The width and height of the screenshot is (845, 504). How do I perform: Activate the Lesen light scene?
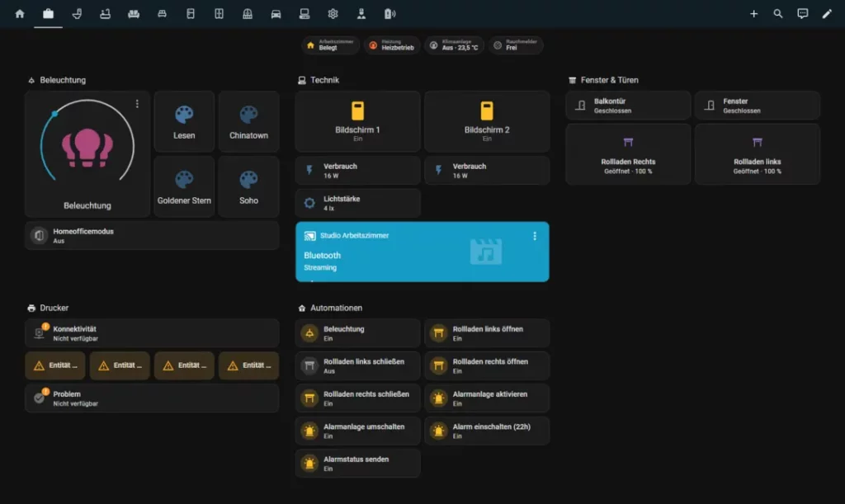(x=184, y=121)
